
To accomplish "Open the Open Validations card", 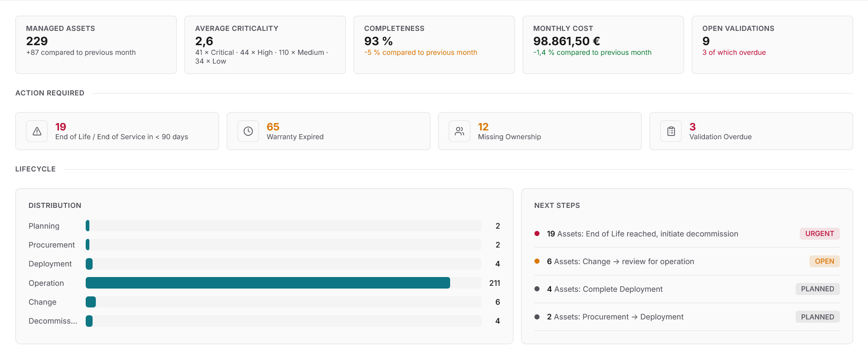I will (772, 45).
